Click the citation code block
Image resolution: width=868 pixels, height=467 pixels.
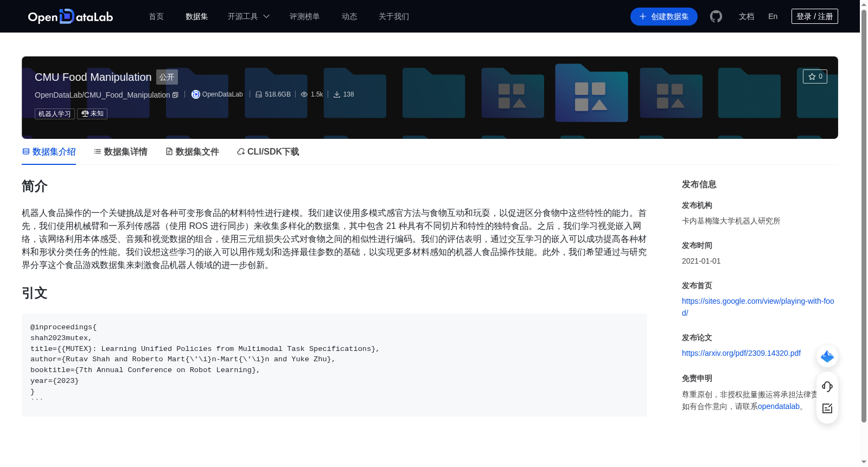(334, 365)
